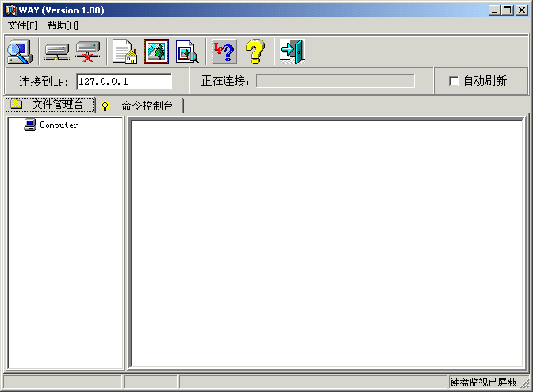Click the image preview magnifier icon
Screen dimensions: 533x392
click(x=187, y=52)
